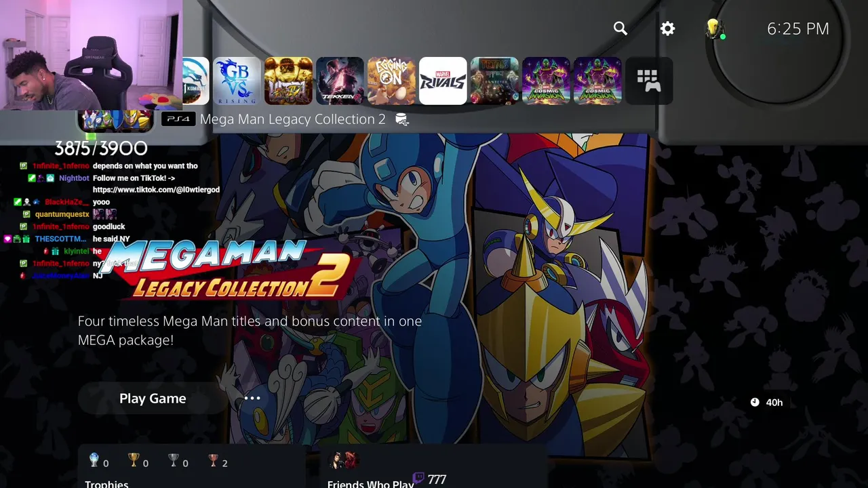Select Cosmic Invasion tile beside Tetris Effect
The width and height of the screenshot is (868, 488).
(x=546, y=81)
